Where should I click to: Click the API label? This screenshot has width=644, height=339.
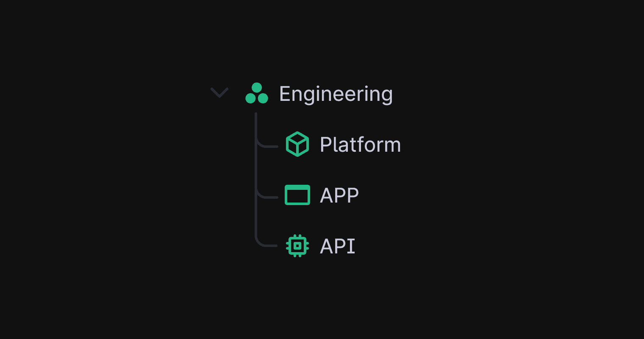click(337, 245)
